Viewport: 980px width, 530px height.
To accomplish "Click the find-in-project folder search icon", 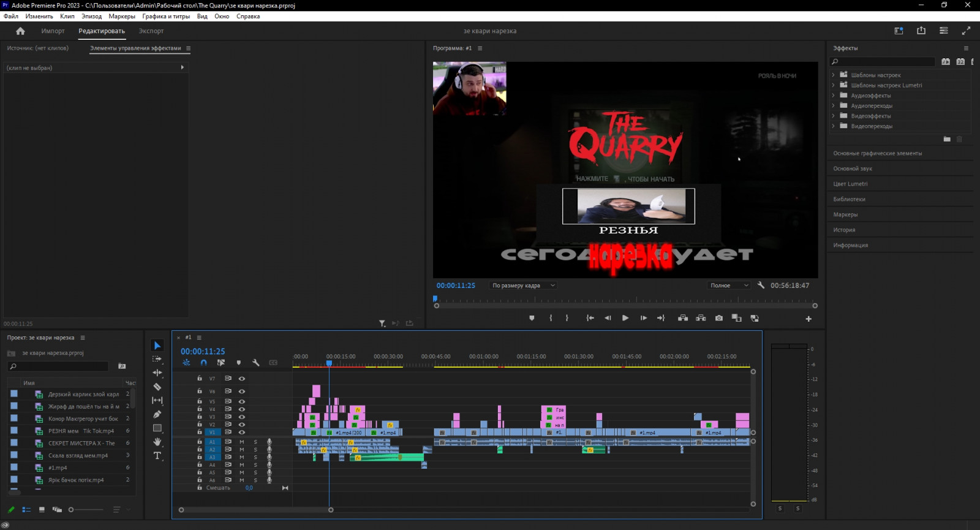I will tap(122, 366).
